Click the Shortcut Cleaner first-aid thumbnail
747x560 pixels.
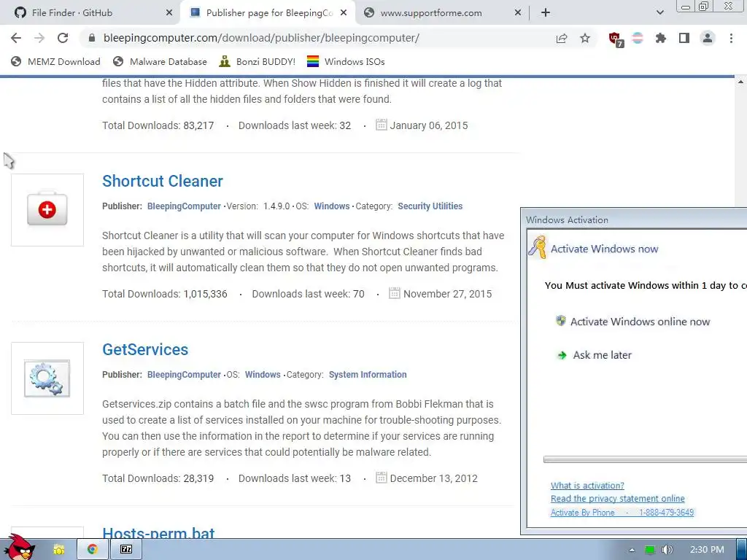[47, 209]
